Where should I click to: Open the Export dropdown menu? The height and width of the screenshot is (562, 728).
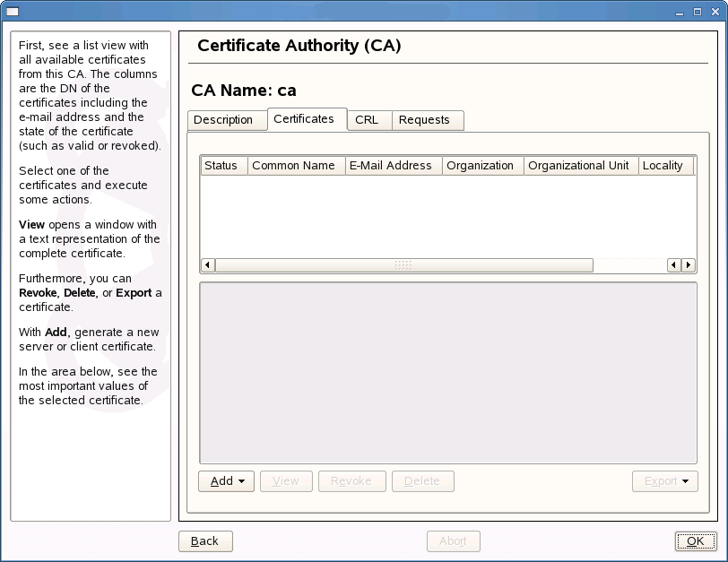(x=664, y=481)
